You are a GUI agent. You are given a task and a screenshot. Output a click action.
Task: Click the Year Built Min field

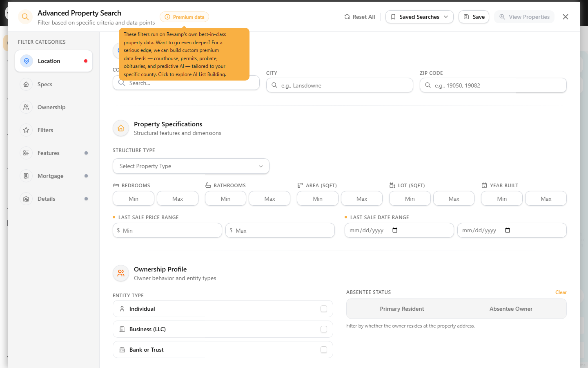click(502, 199)
